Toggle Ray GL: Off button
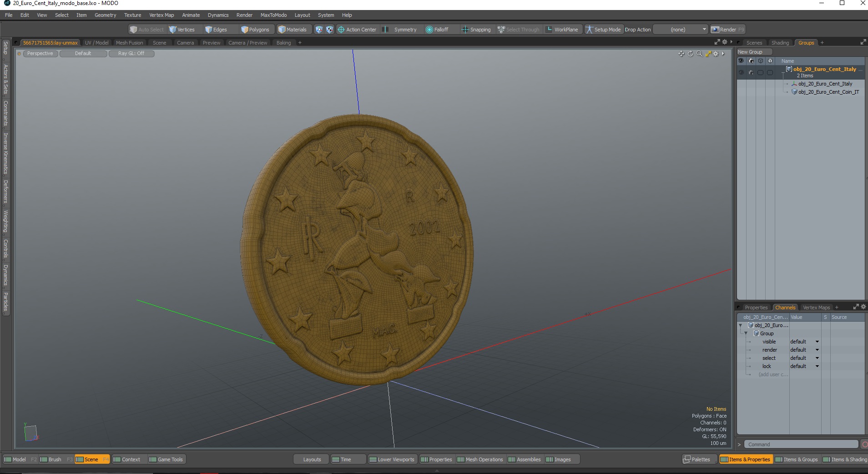 point(131,54)
